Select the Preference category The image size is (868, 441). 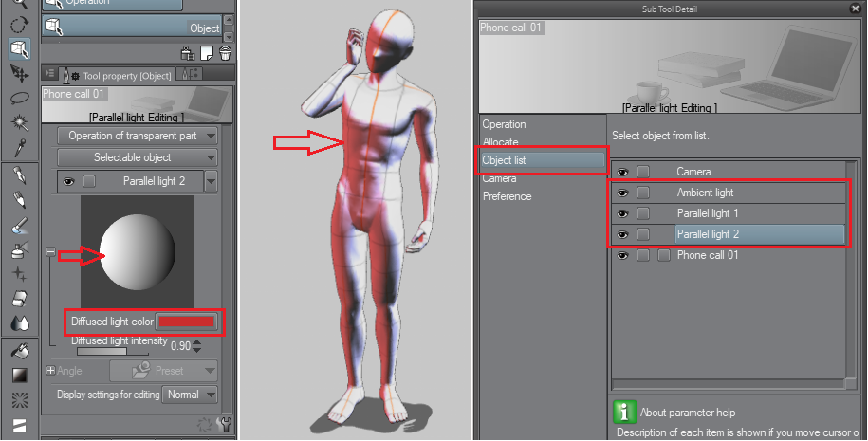[x=508, y=196]
